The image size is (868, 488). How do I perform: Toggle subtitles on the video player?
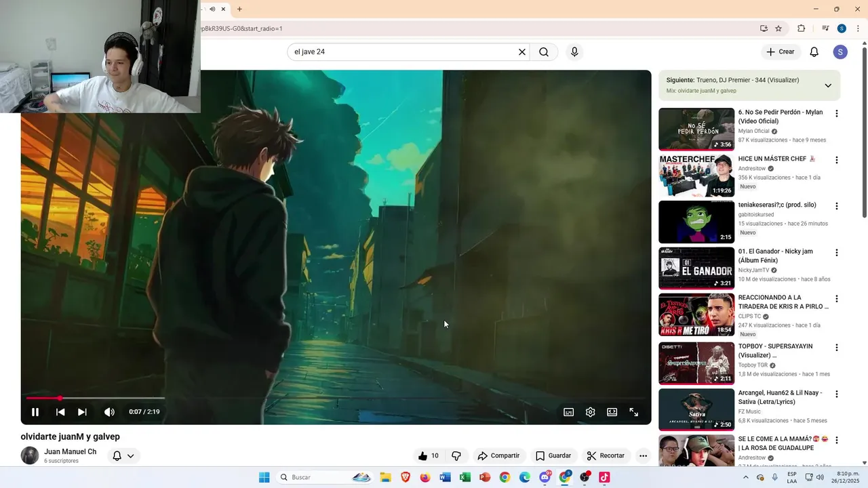pyautogui.click(x=569, y=412)
